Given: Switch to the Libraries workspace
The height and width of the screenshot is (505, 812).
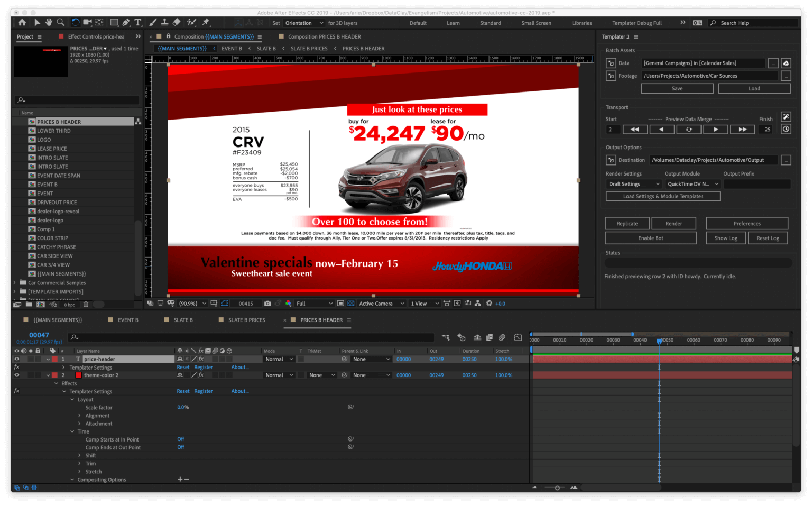Looking at the screenshot, I should pos(582,23).
